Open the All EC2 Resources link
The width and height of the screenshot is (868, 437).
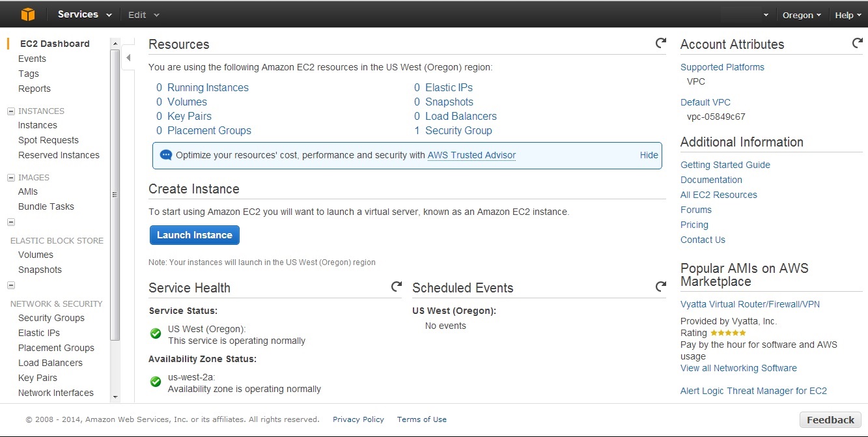click(x=719, y=195)
